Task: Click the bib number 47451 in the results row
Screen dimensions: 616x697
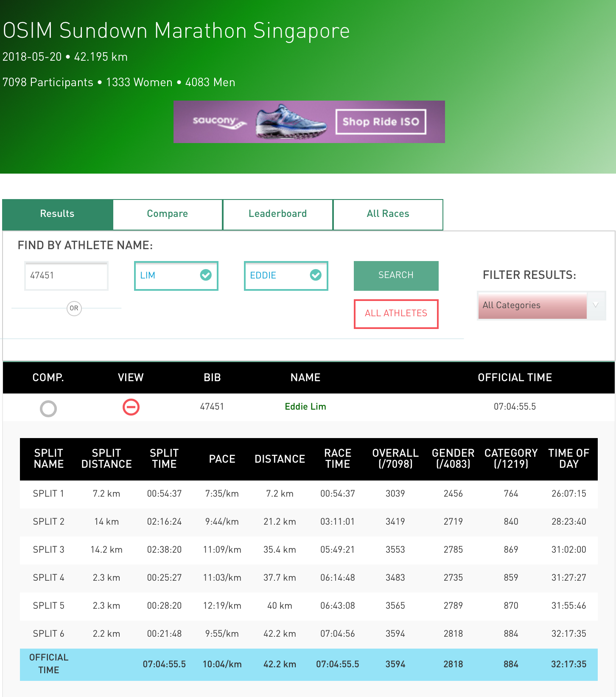Action: [x=212, y=407]
